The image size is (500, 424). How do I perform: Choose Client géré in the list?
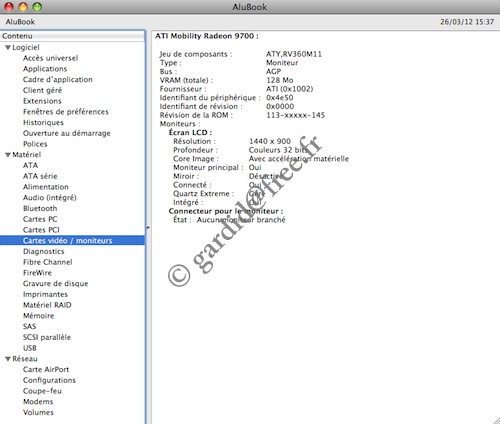point(42,90)
